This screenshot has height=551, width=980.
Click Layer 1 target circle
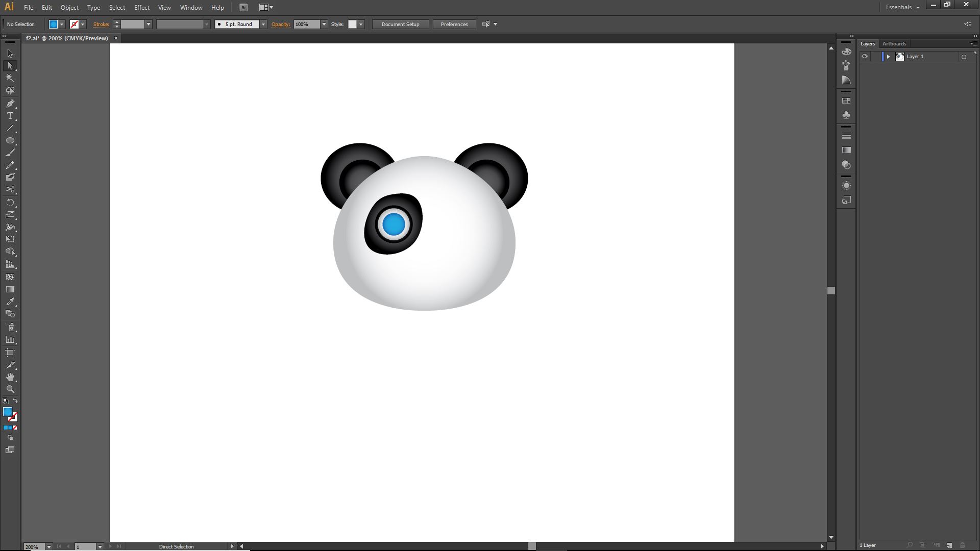point(964,57)
